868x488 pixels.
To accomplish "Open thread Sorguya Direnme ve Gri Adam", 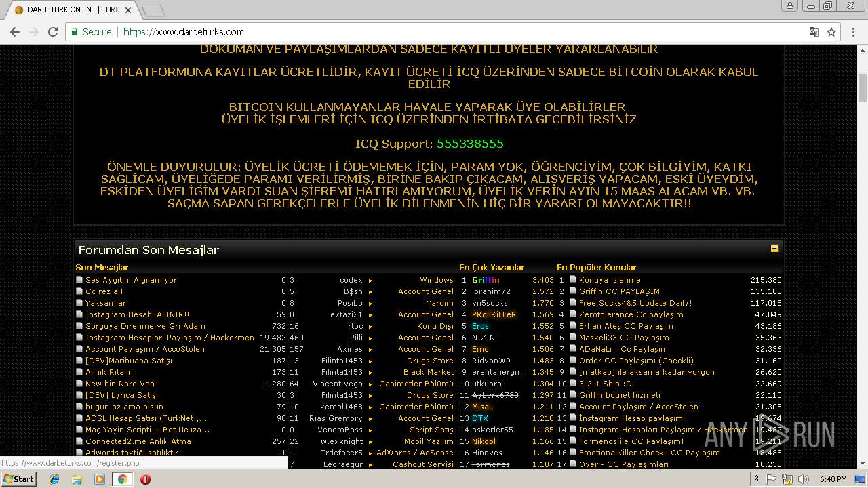I will pos(145,326).
